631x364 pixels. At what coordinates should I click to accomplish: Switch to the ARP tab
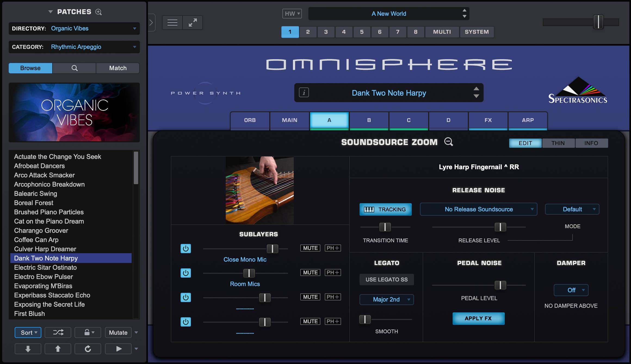[x=528, y=120]
